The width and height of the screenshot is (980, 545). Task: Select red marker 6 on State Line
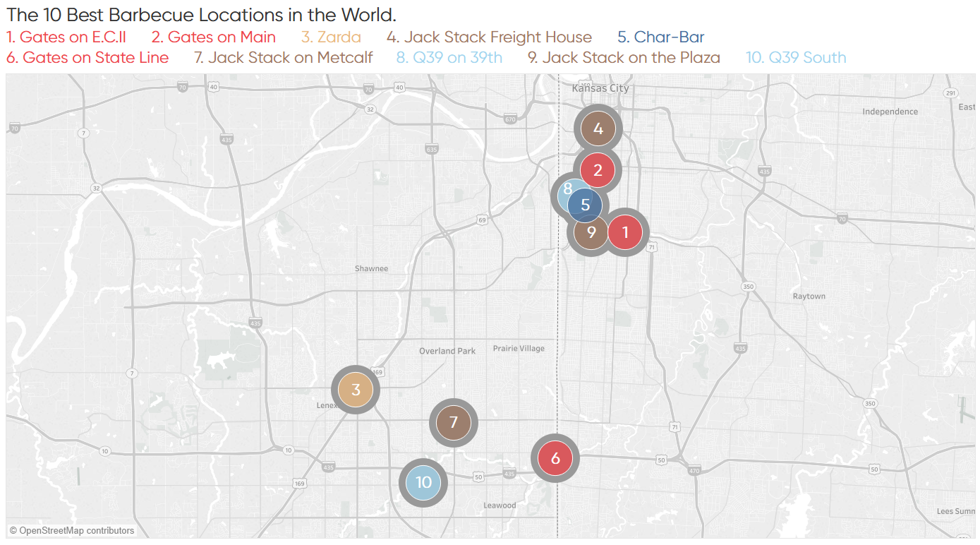click(555, 458)
